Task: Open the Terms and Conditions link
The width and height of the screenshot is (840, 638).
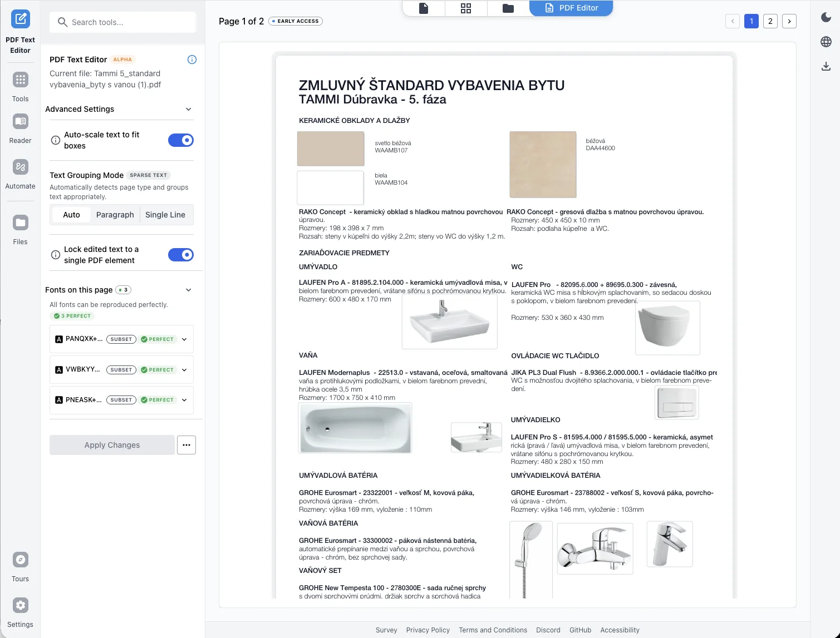Action: tap(493, 630)
